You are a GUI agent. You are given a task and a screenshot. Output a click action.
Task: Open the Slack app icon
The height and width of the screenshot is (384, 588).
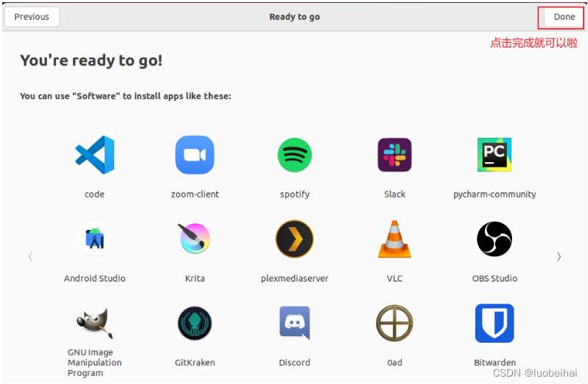click(x=394, y=155)
